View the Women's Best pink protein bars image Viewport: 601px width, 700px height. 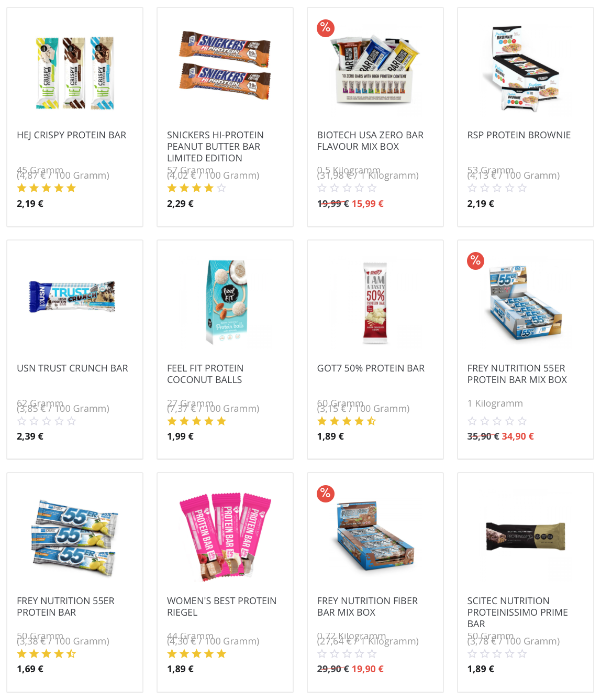click(225, 536)
